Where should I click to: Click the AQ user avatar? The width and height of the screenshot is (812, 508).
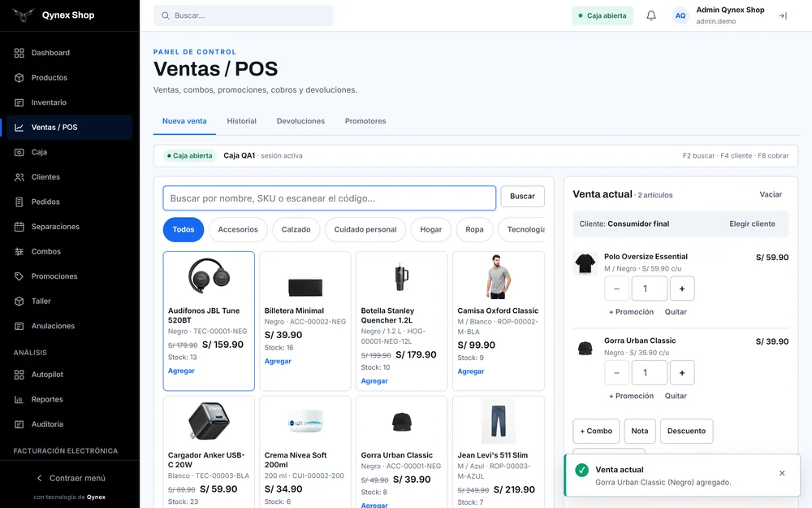[680, 15]
